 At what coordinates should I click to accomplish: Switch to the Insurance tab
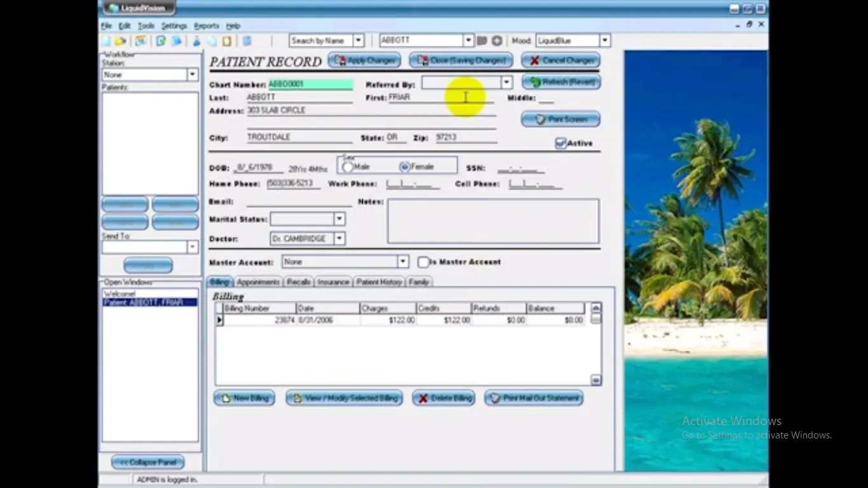tap(333, 281)
